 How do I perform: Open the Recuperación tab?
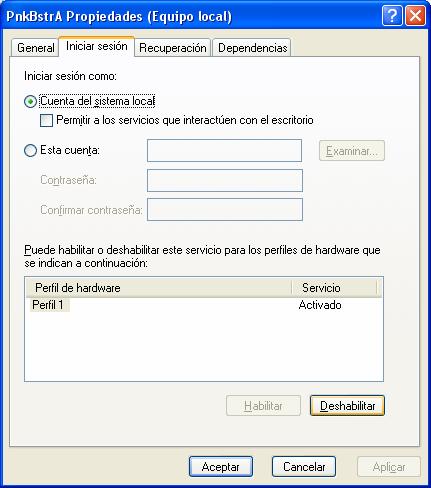172,48
